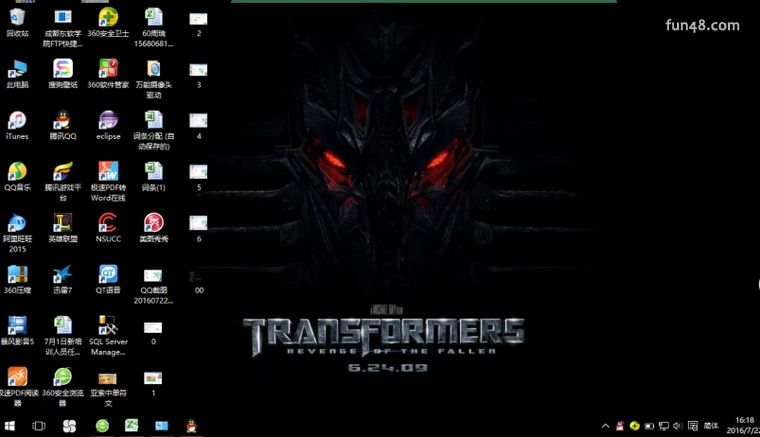Open the NSUCC desktop shortcut
Screen dimensions: 760x437
[x=108, y=223]
